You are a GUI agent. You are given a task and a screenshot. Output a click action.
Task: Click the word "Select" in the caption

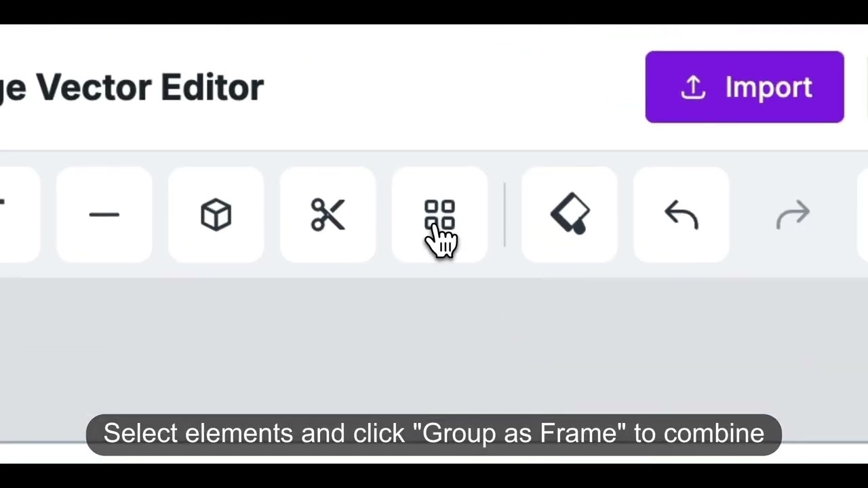[140, 434]
